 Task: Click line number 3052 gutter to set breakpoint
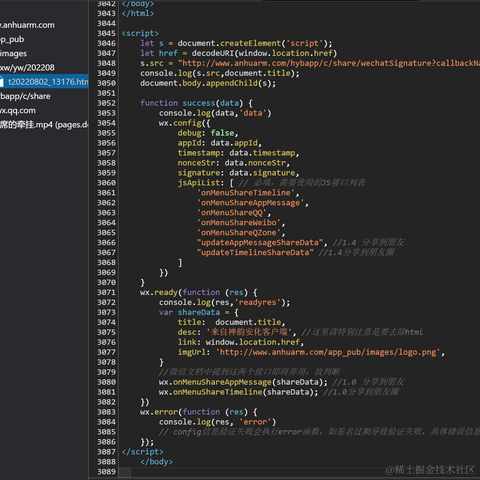pos(106,103)
